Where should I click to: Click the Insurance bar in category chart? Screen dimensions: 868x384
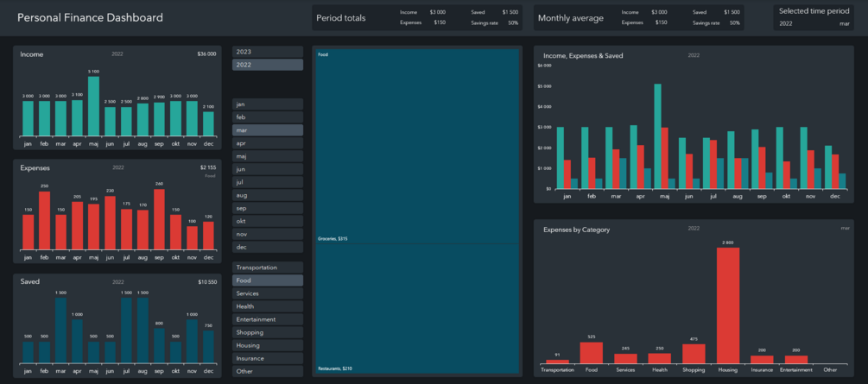tap(762, 360)
